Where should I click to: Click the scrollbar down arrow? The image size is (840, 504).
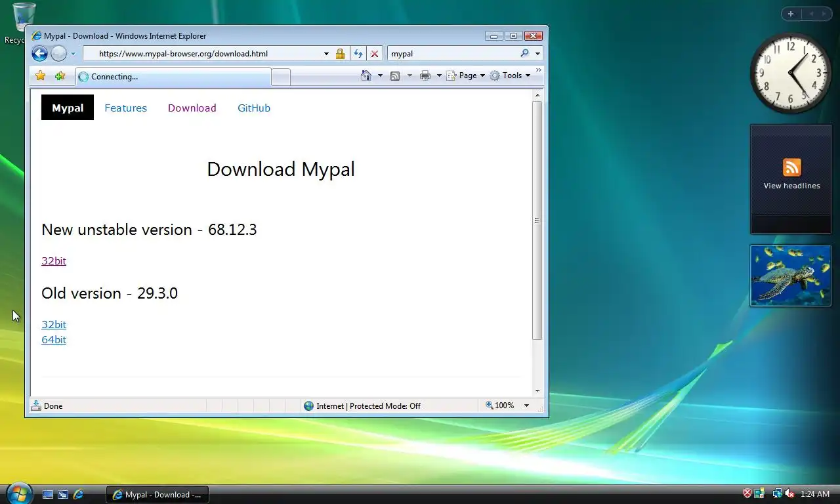coord(537,390)
